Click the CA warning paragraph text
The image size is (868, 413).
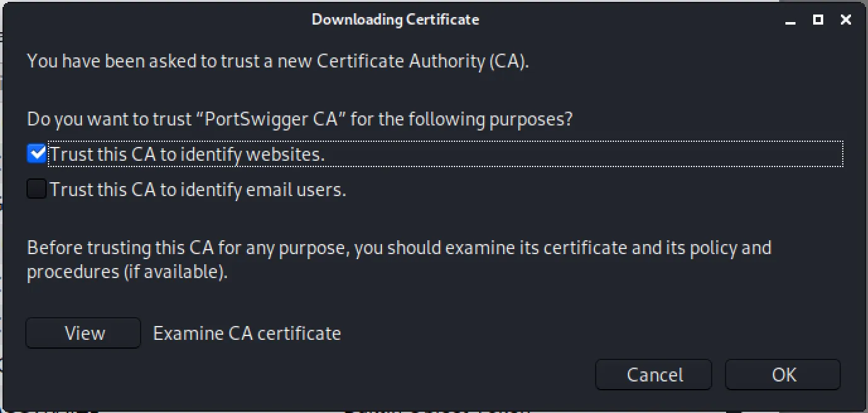click(398, 259)
